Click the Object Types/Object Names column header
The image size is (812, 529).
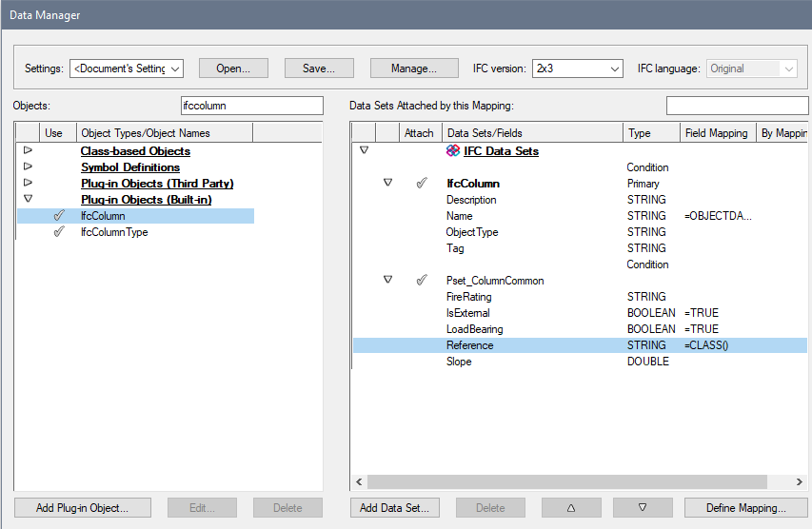click(164, 133)
